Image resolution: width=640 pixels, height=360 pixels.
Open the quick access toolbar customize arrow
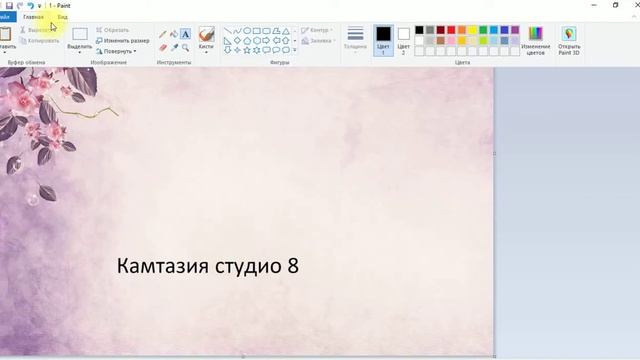click(x=40, y=6)
